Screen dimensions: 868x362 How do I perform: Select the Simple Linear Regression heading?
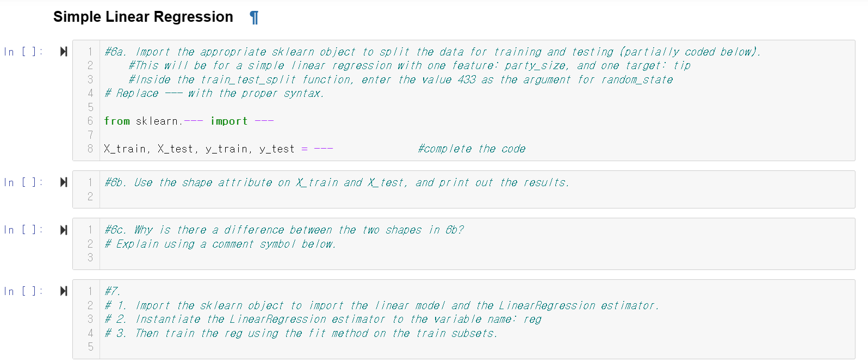click(x=143, y=16)
